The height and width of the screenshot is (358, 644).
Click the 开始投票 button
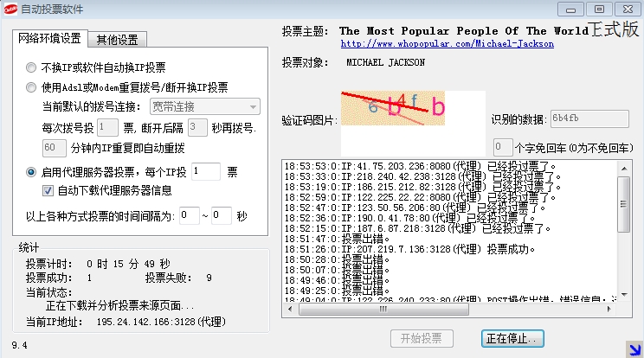coord(422,338)
